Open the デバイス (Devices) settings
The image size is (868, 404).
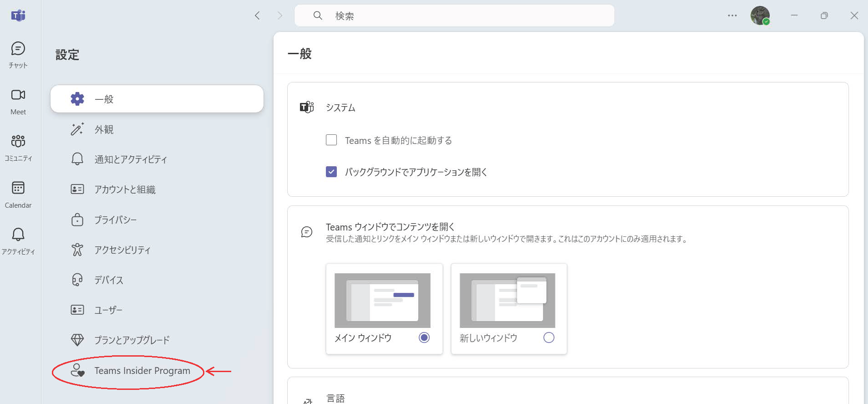click(x=108, y=280)
